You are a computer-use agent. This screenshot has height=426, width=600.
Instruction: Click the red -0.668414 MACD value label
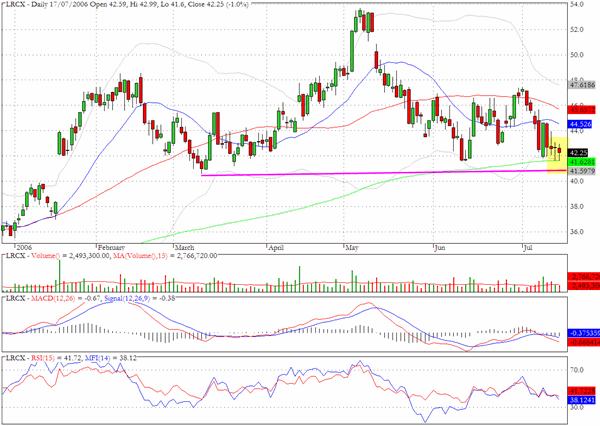[584, 342]
